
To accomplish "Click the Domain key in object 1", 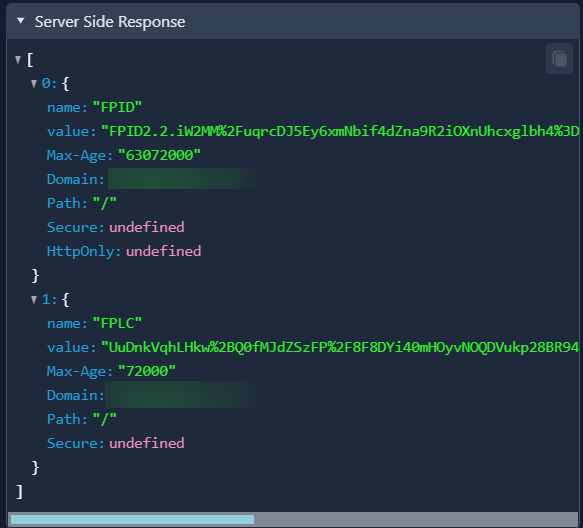I will tap(75, 395).
